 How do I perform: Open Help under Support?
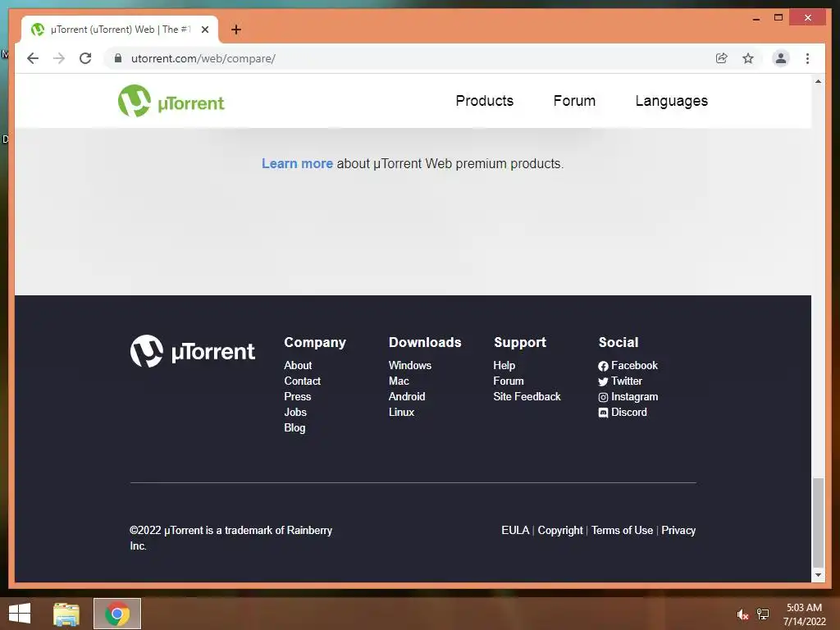504,365
